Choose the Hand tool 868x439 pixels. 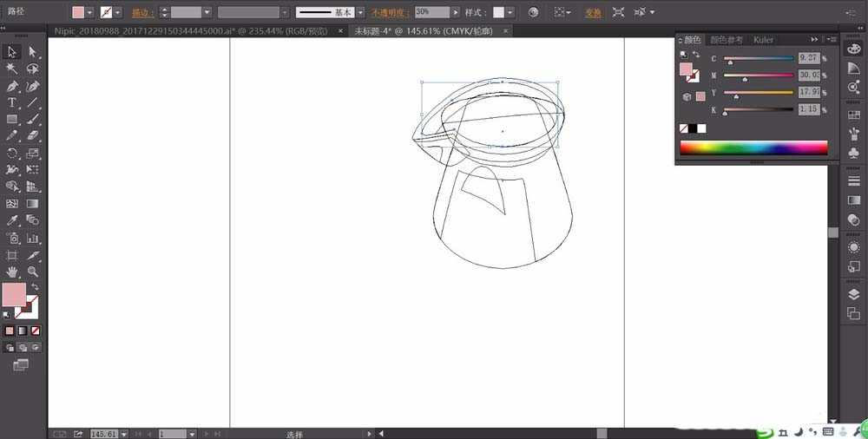12,272
